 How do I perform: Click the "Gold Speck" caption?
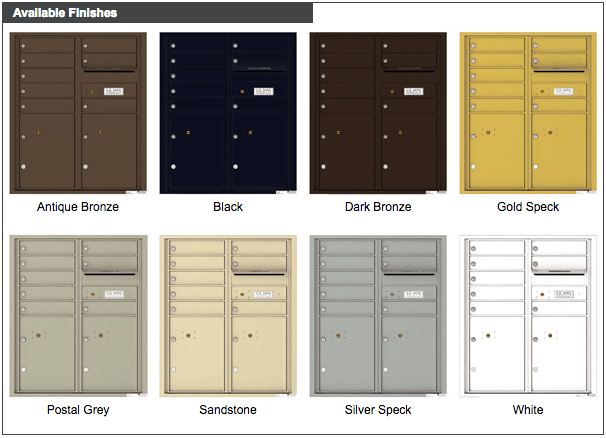pyautogui.click(x=528, y=207)
